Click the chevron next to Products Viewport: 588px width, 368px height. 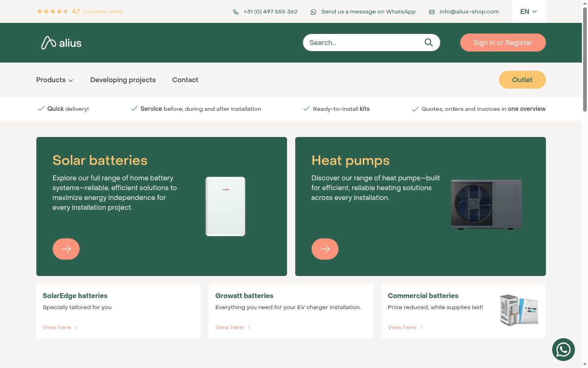point(71,81)
